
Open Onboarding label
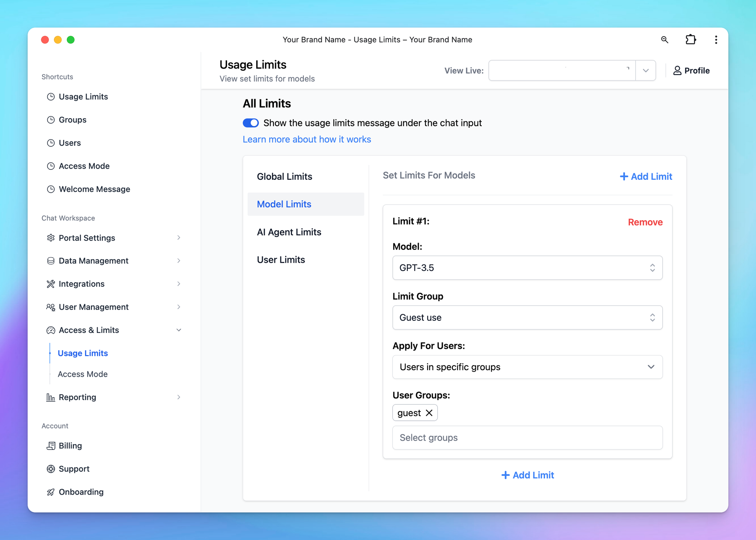point(81,492)
